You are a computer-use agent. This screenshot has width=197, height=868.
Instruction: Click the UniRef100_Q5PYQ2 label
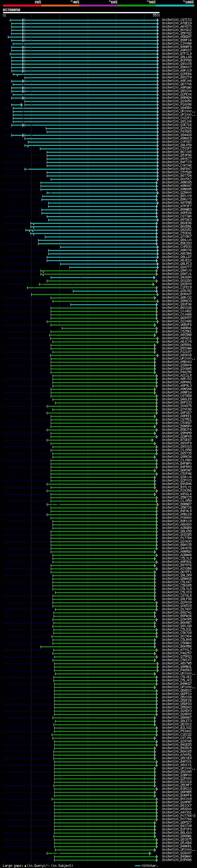(x=177, y=33)
